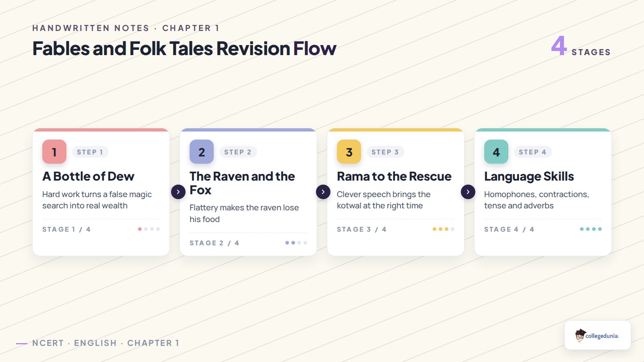Click the main heading 'Fables and Folk Tales Revision Flow'
Viewport: 644px width, 362px height.
[184, 49]
